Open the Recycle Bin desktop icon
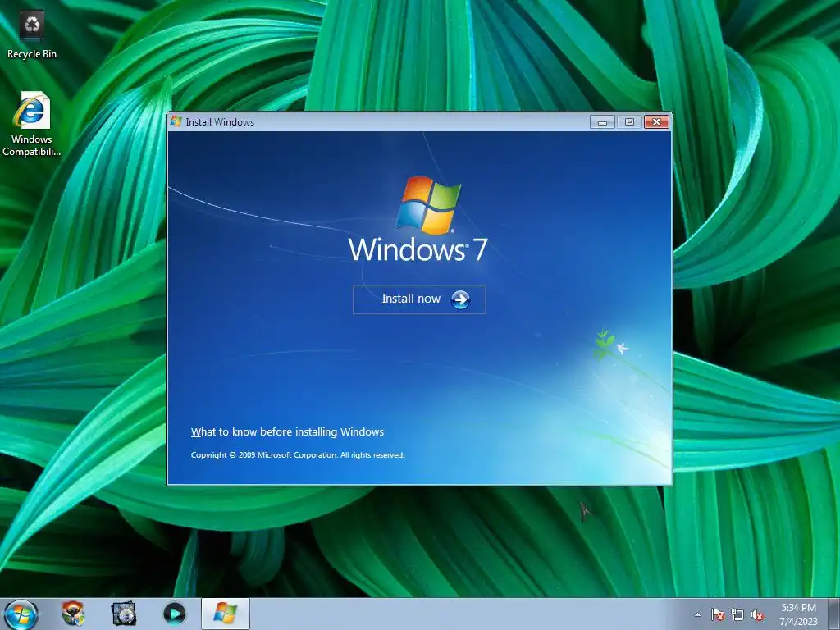 coord(32,35)
